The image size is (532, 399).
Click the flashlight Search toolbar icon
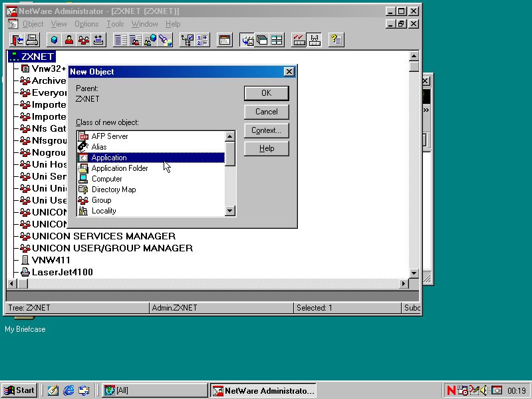point(165,40)
